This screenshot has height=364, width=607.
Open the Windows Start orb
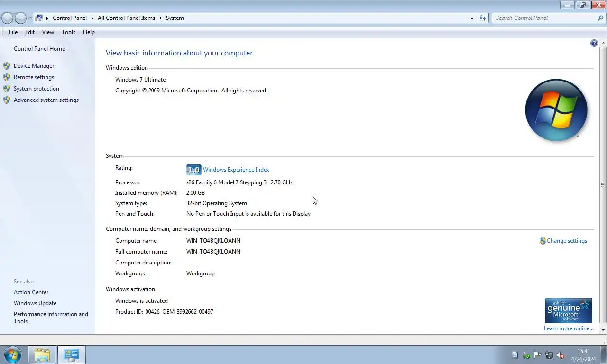point(12,355)
